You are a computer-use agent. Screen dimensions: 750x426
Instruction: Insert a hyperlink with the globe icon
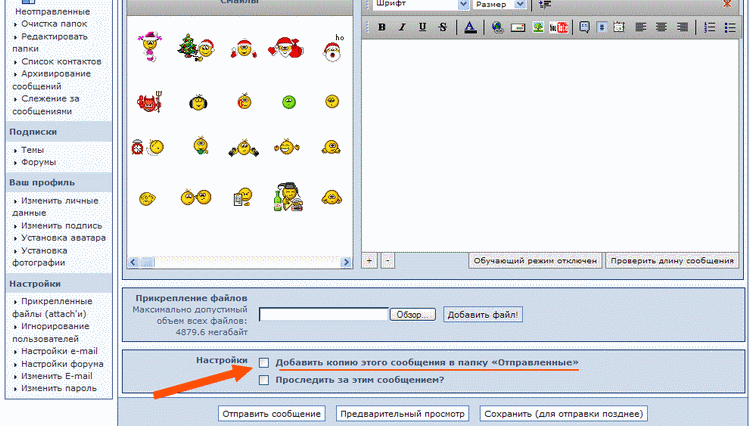coord(498,27)
